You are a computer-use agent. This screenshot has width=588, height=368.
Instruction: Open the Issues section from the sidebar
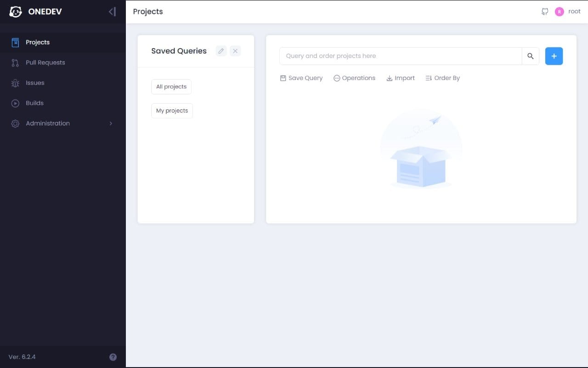(x=34, y=83)
